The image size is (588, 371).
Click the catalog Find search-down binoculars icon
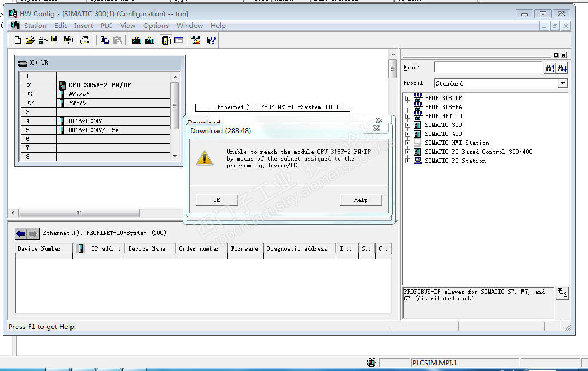562,68
